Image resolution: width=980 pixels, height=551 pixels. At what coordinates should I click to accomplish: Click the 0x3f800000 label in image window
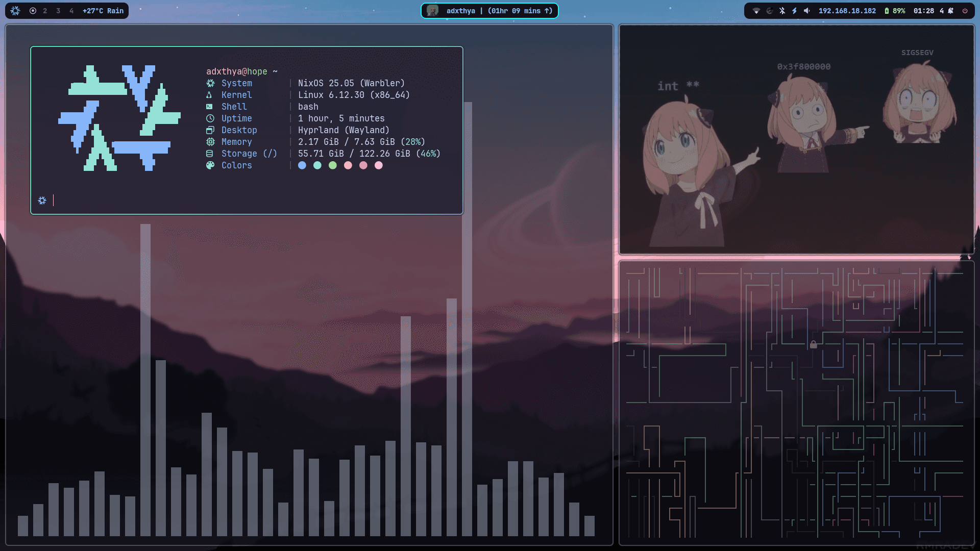click(804, 67)
